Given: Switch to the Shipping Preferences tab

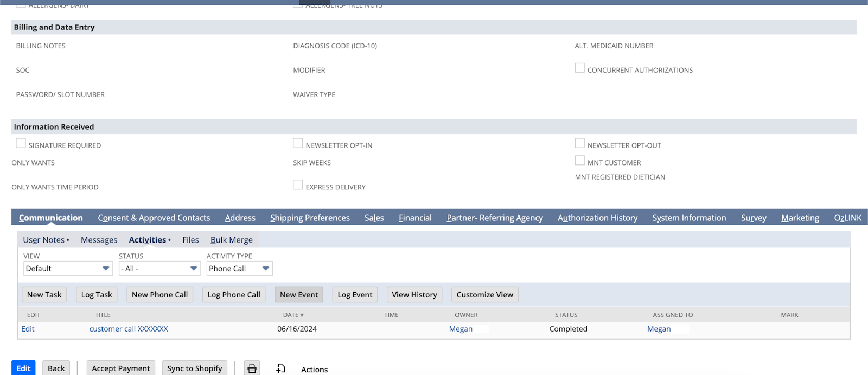Looking at the screenshot, I should pyautogui.click(x=310, y=218).
